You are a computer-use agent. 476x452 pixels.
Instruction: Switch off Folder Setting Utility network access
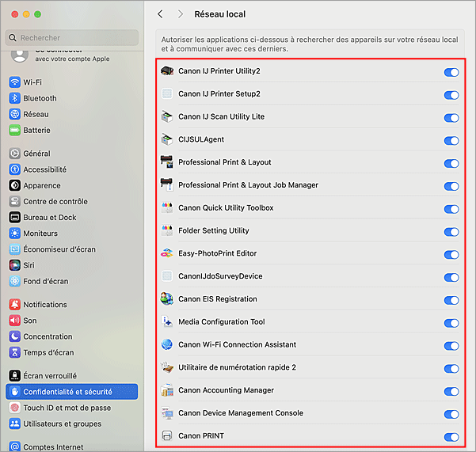pos(451,232)
